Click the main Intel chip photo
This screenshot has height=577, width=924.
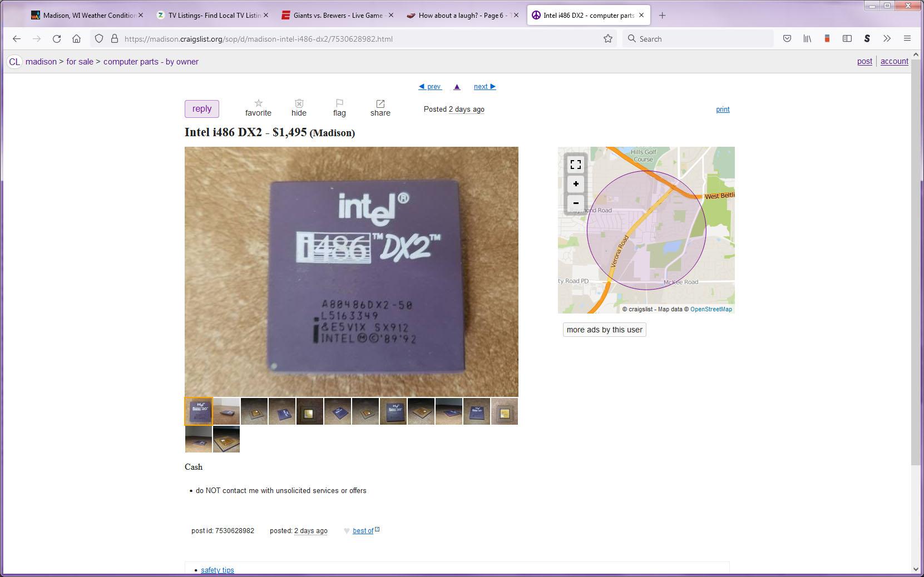click(x=352, y=272)
